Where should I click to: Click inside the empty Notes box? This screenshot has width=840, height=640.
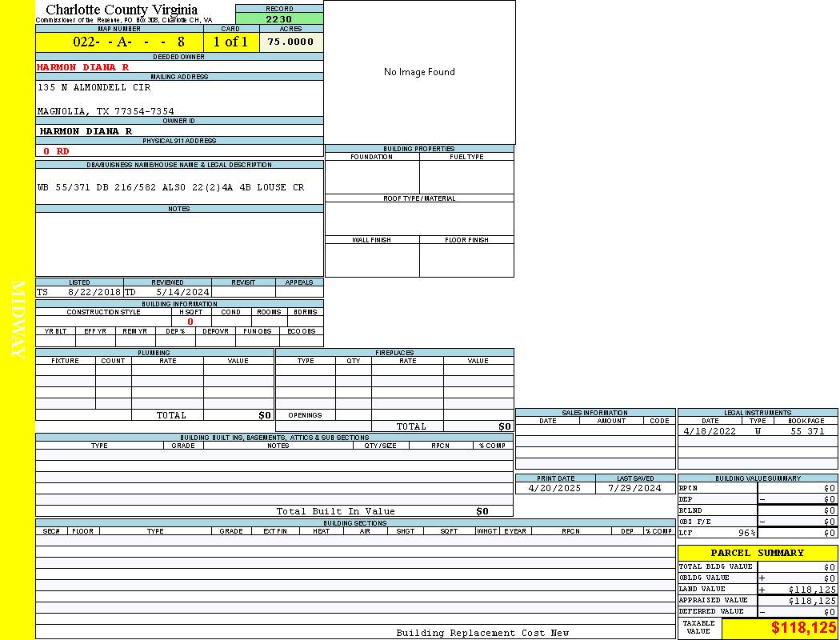tap(179, 244)
